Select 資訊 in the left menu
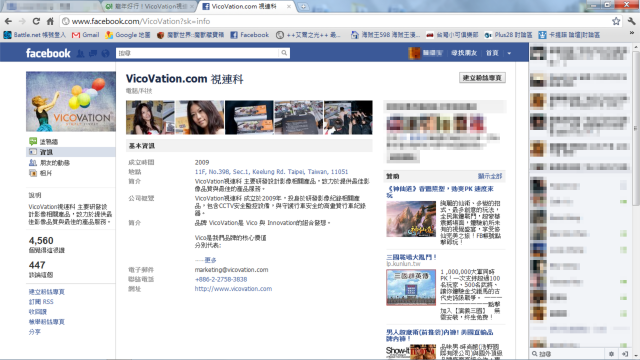 [71, 152]
